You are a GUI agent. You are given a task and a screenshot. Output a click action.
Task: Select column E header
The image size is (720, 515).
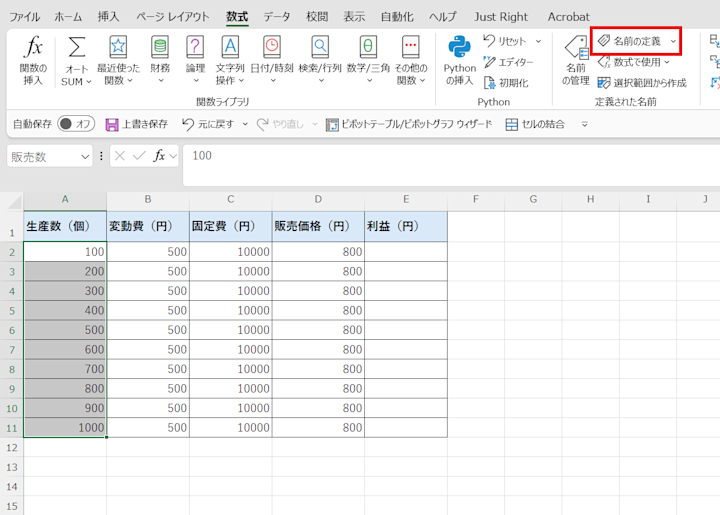pyautogui.click(x=406, y=199)
